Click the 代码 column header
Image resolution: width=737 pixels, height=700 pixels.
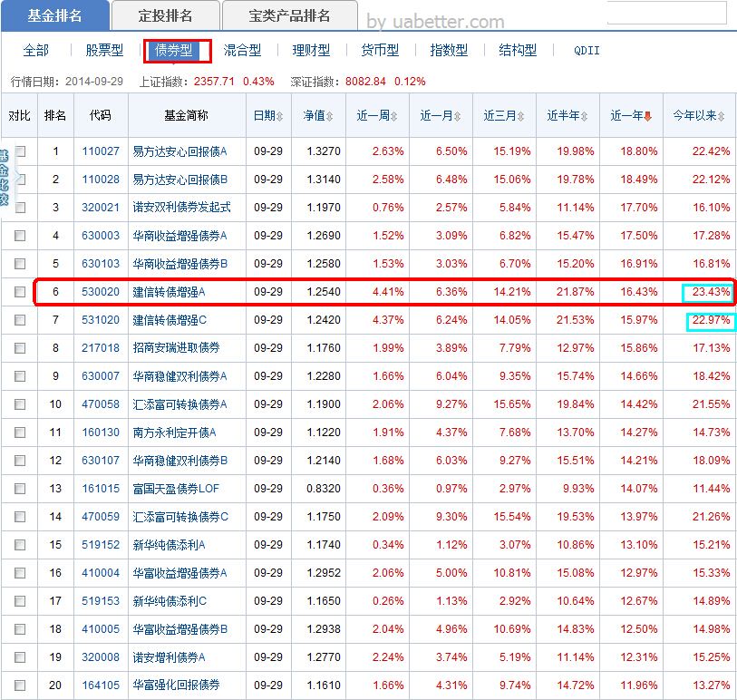coord(101,116)
